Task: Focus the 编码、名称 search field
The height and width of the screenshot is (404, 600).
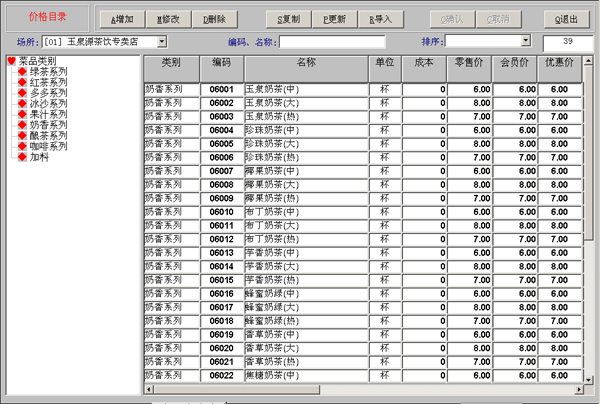Action: [x=332, y=41]
